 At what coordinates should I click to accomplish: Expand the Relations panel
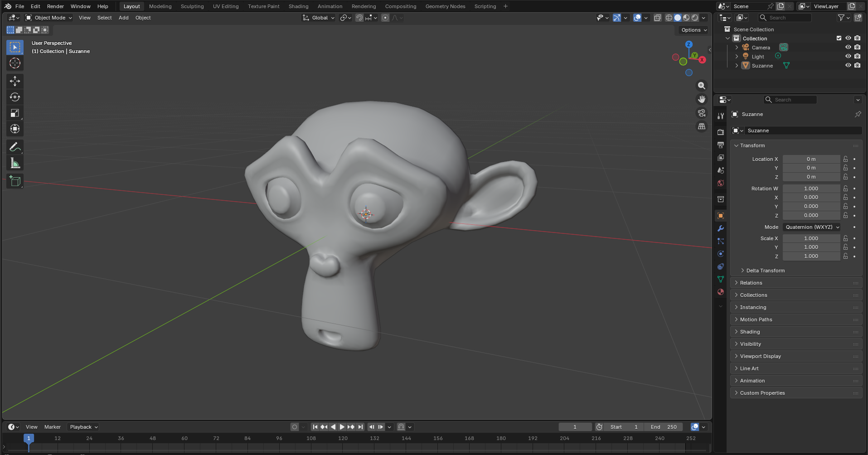[x=796, y=283]
